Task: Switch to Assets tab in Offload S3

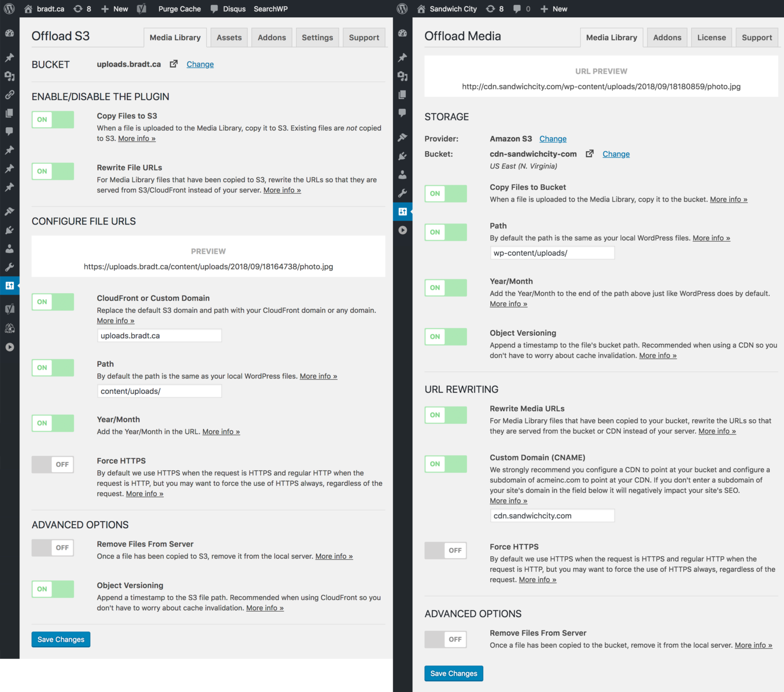Action: point(229,38)
